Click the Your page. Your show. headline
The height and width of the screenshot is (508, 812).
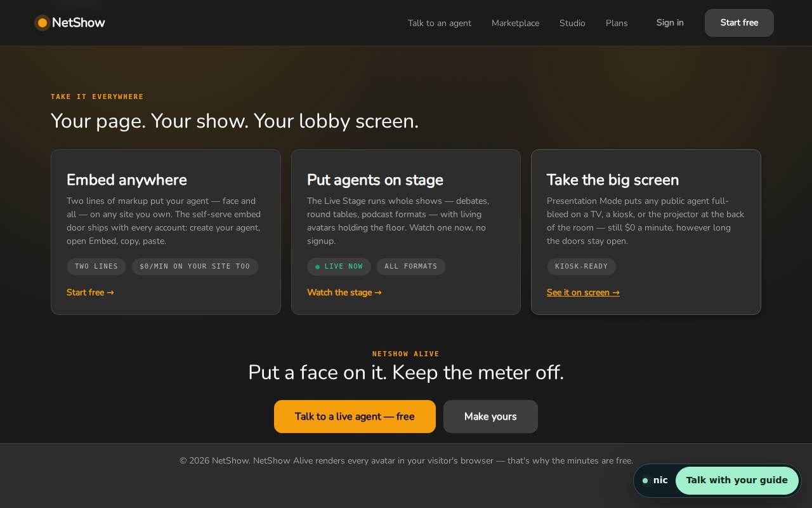pyautogui.click(x=235, y=121)
